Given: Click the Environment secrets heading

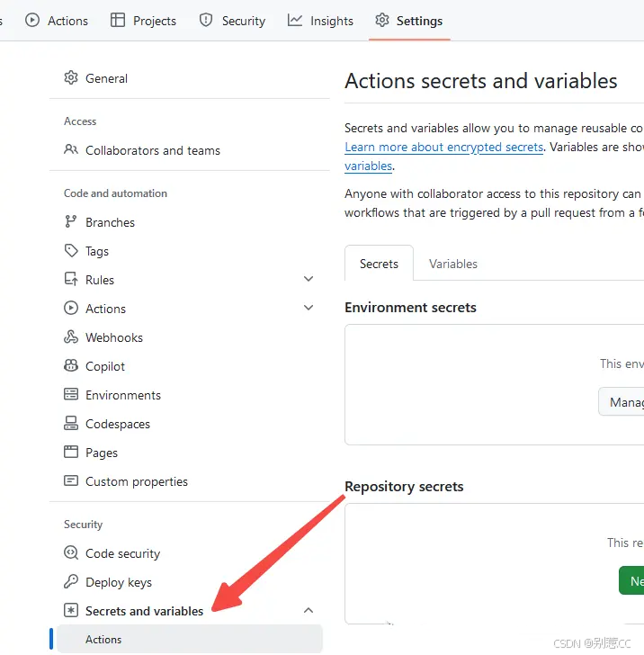Looking at the screenshot, I should (410, 308).
